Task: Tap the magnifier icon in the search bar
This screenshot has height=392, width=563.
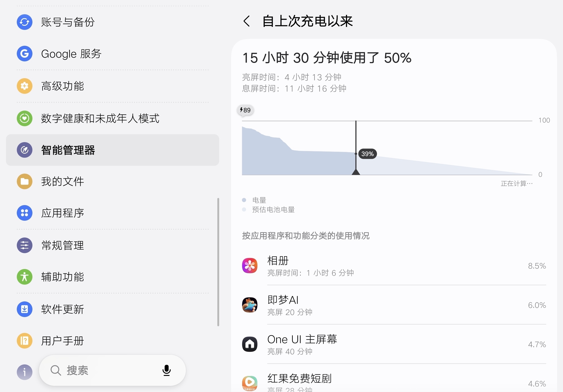Action: click(x=56, y=370)
